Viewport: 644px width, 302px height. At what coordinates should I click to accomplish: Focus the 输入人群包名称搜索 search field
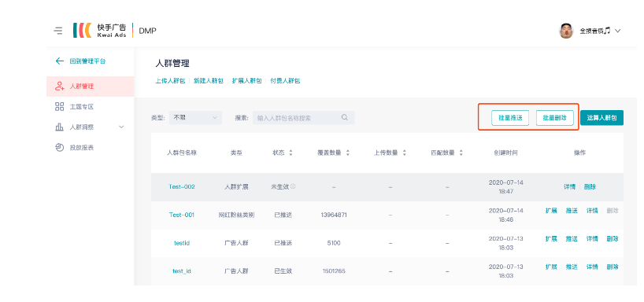[x=304, y=118]
